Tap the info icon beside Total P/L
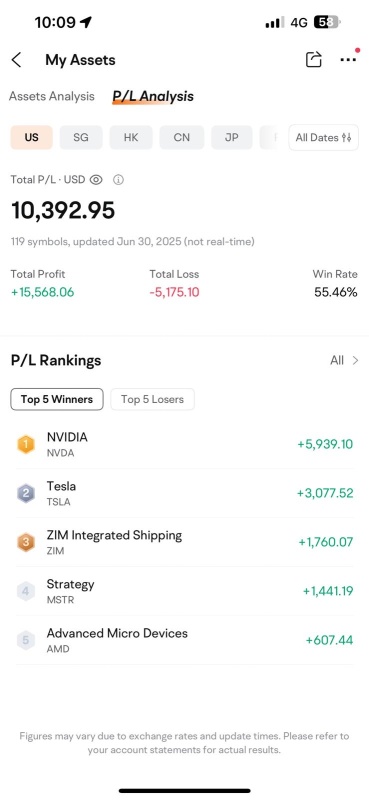 click(118, 180)
